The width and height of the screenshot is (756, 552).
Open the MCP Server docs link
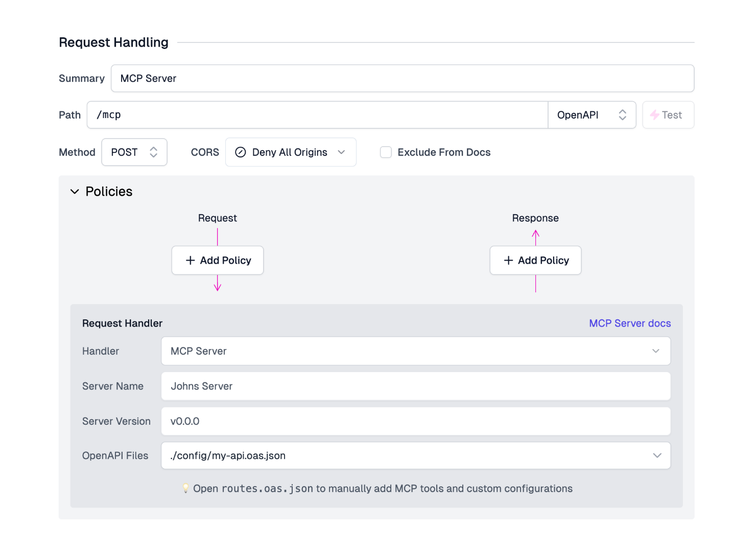click(x=630, y=323)
